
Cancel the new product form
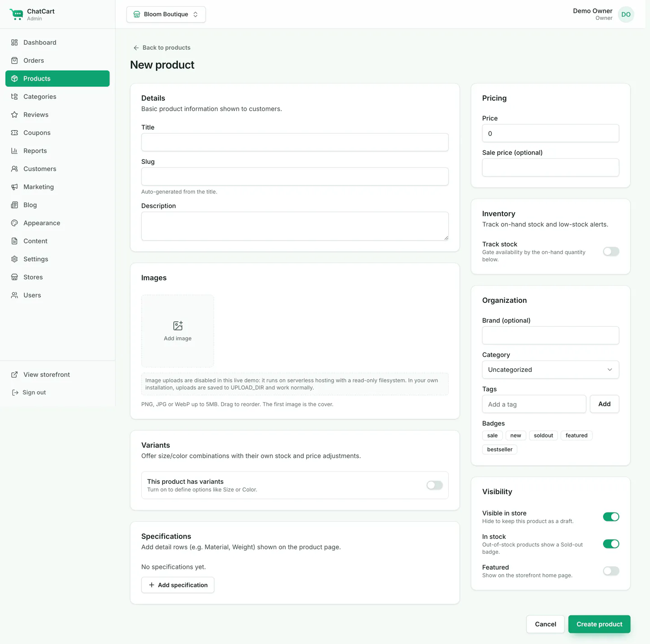(x=545, y=624)
